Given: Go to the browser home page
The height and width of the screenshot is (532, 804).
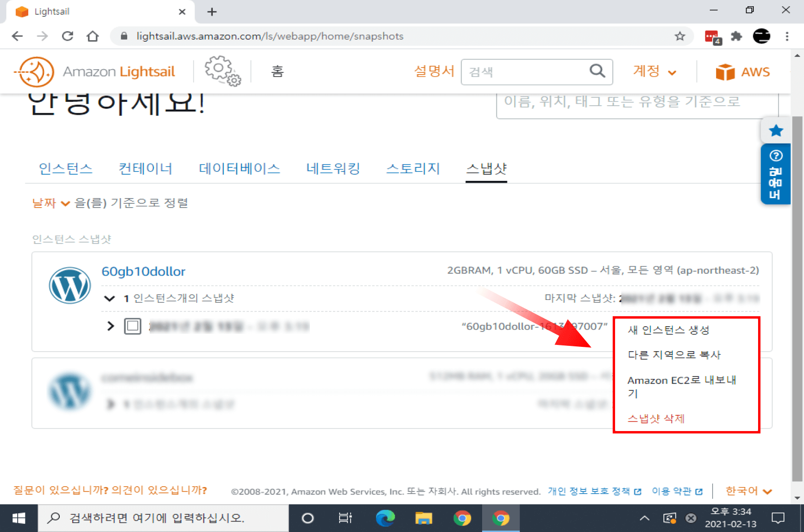Looking at the screenshot, I should tap(93, 36).
